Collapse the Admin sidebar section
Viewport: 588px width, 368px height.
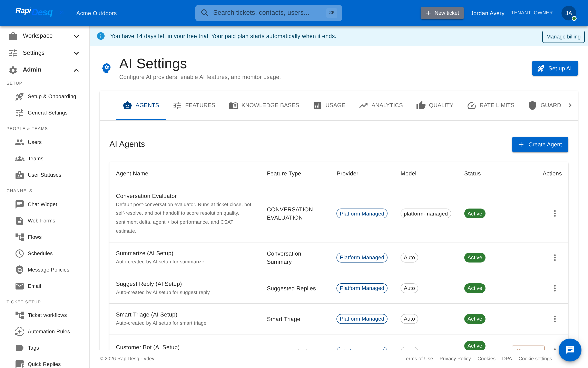click(x=45, y=70)
